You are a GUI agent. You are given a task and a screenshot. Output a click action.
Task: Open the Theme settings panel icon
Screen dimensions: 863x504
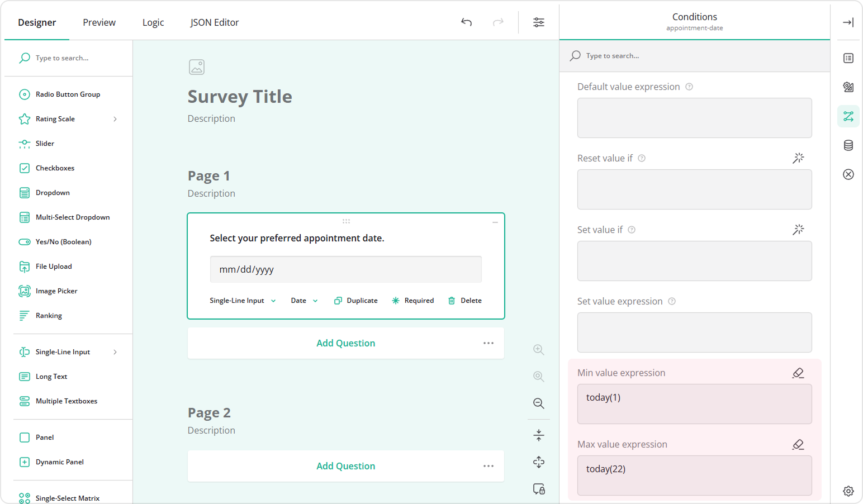coord(848,87)
